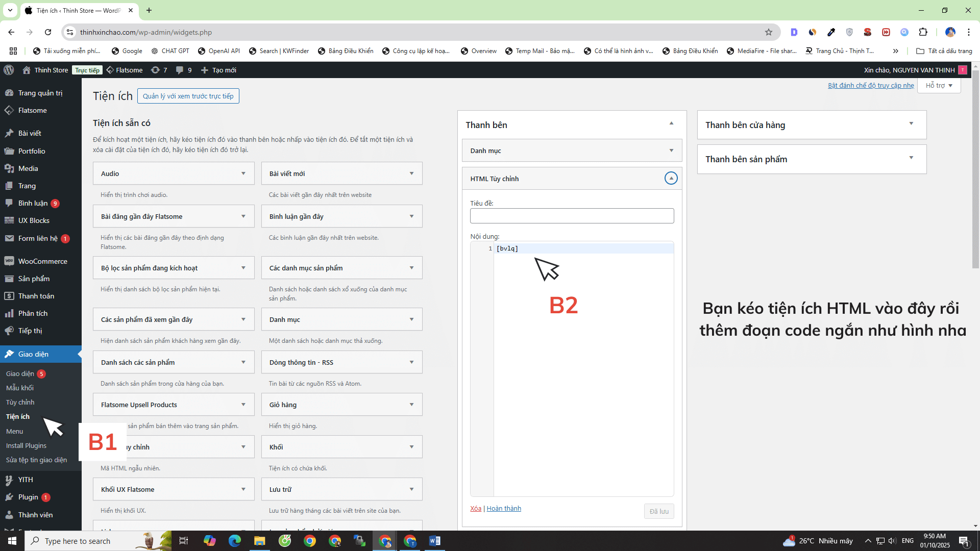
Task: Click the WordPress logo in the admin toolbar
Action: pyautogui.click(x=8, y=70)
